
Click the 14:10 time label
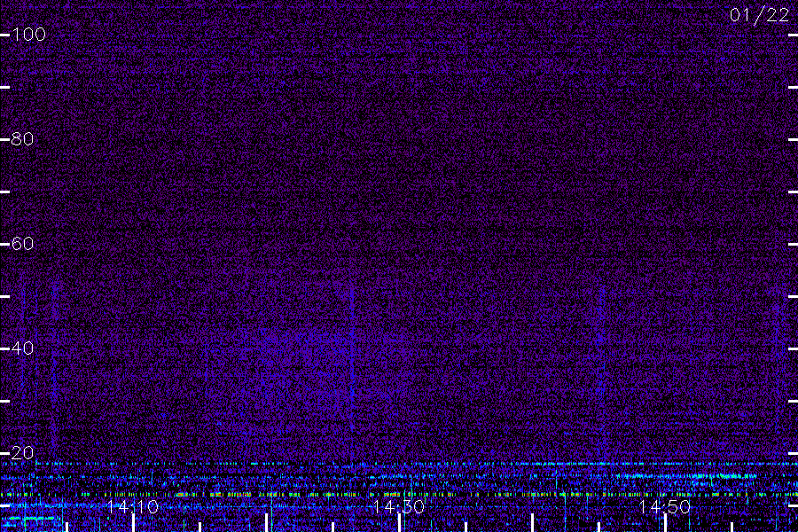point(133,507)
